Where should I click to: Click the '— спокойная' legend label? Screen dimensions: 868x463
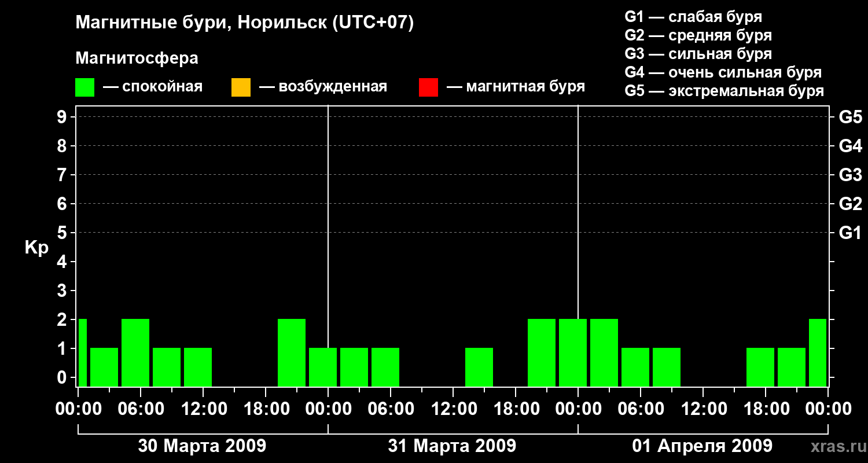tap(153, 87)
